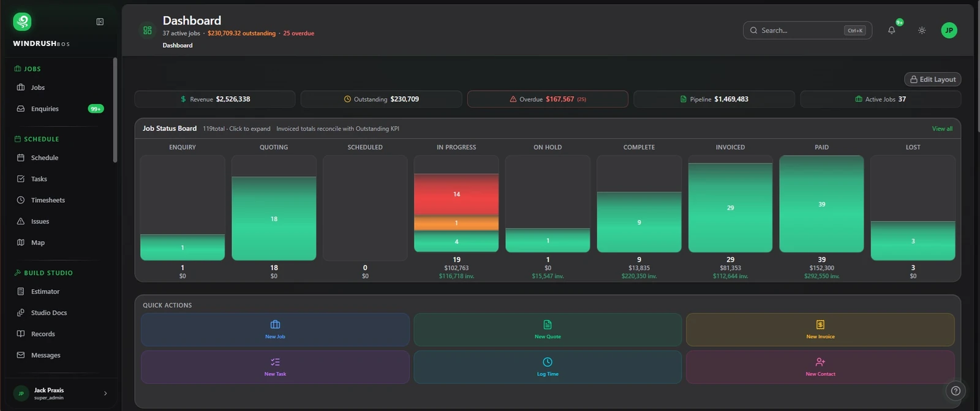Click the orange 1 segment in In Progress
This screenshot has height=411, width=980.
click(456, 223)
